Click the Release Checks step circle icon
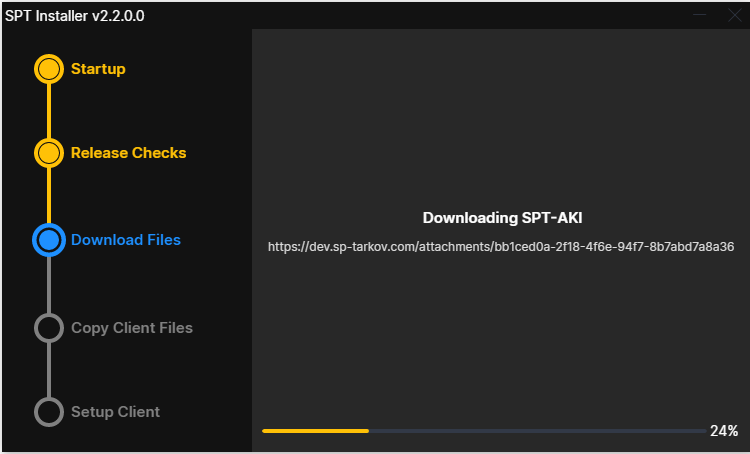 49,153
